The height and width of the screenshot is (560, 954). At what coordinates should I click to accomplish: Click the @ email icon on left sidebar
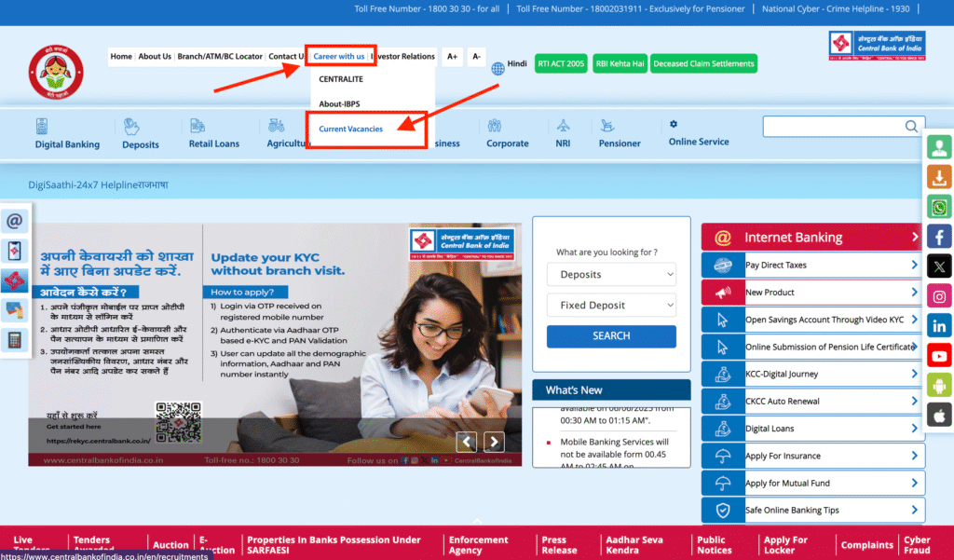(15, 220)
